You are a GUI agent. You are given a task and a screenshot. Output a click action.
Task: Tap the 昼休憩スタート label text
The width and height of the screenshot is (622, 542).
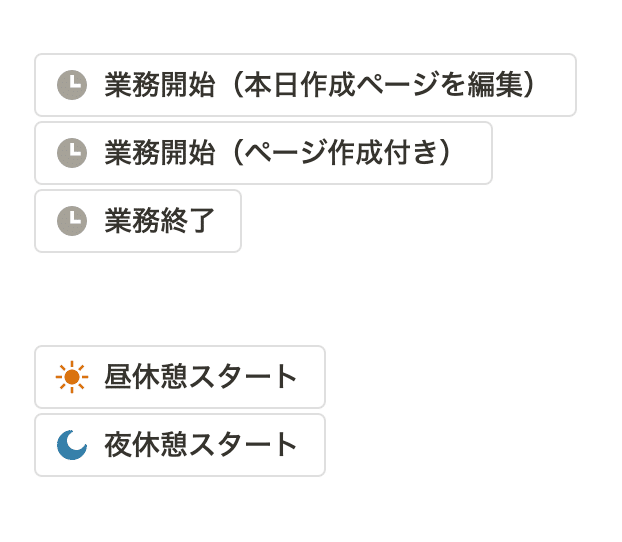pos(201,377)
